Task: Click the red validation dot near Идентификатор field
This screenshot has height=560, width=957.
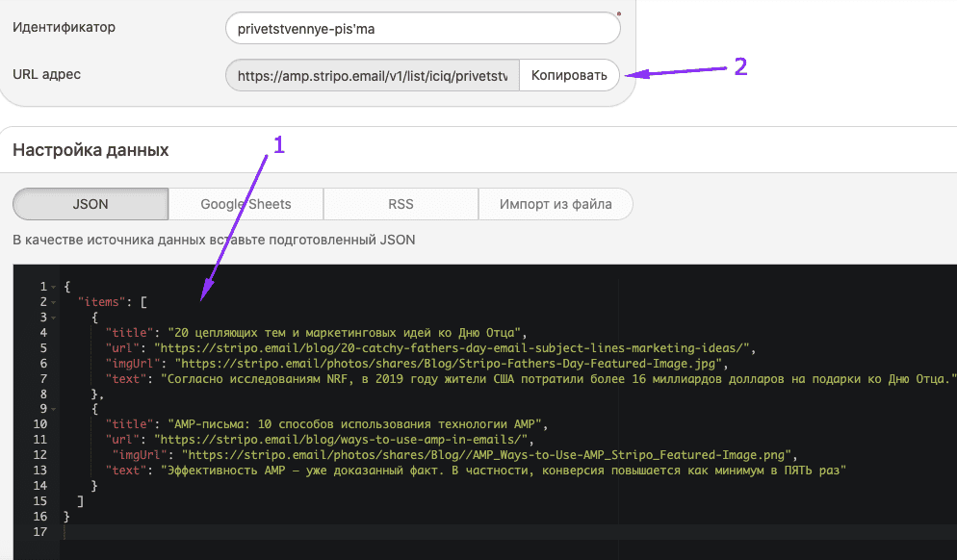Action: [x=619, y=12]
